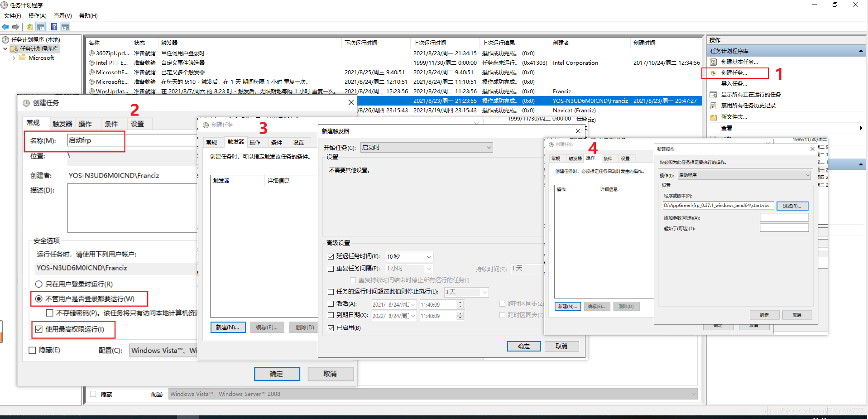The height and width of the screenshot is (419, 868).
Task: Click the back arrow toolbar icon
Action: point(6,27)
